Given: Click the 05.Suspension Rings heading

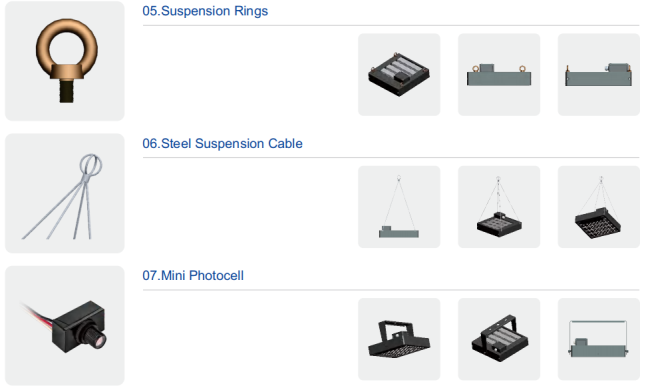Looking at the screenshot, I should (x=205, y=11).
